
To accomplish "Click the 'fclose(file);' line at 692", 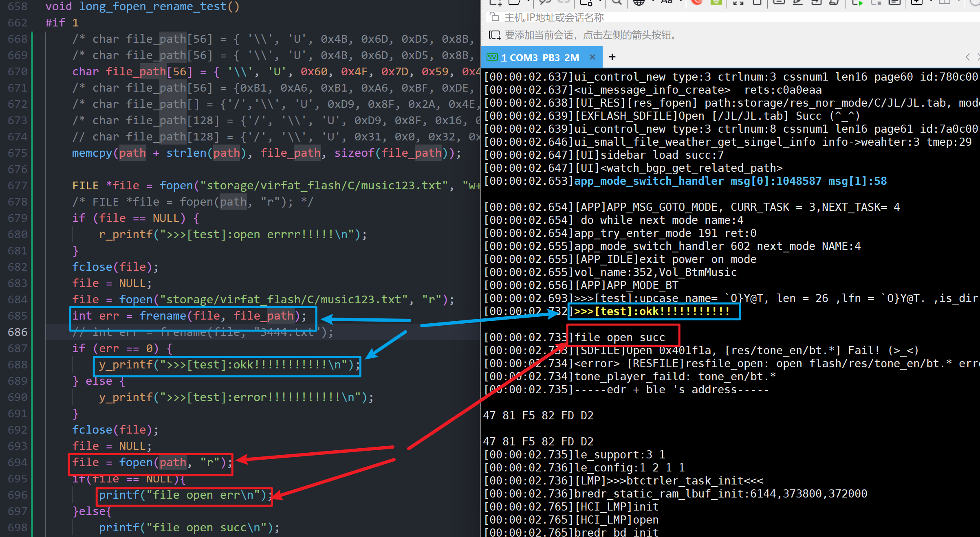I will point(115,430).
